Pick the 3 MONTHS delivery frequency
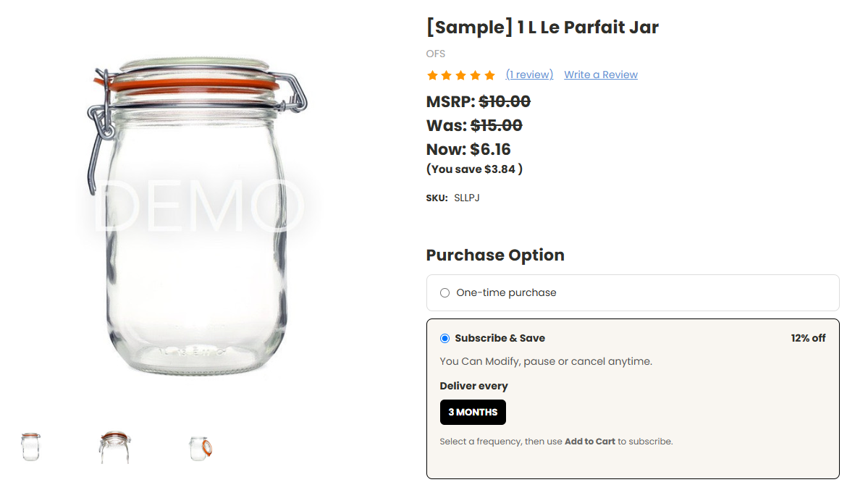The image size is (868, 498). [x=473, y=413]
